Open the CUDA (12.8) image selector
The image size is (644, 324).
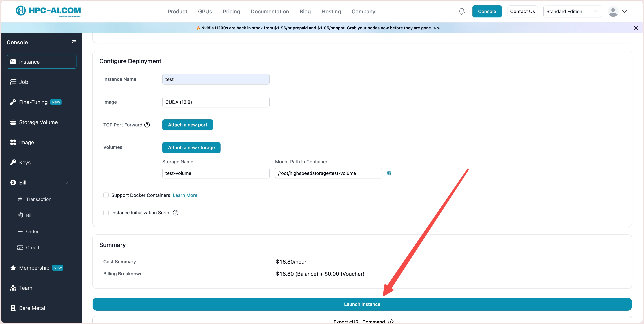tap(216, 102)
